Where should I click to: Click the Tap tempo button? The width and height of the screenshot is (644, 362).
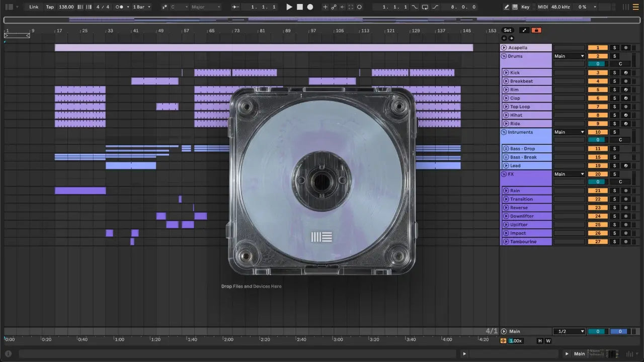(50, 7)
